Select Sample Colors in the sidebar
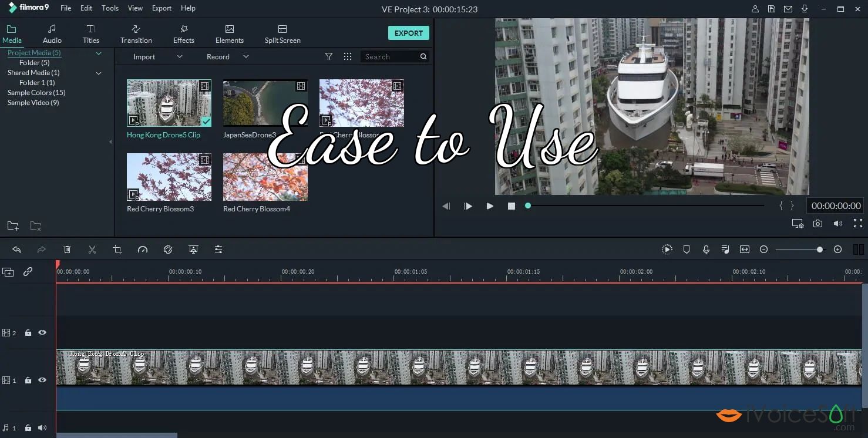The width and height of the screenshot is (868, 438). [36, 92]
